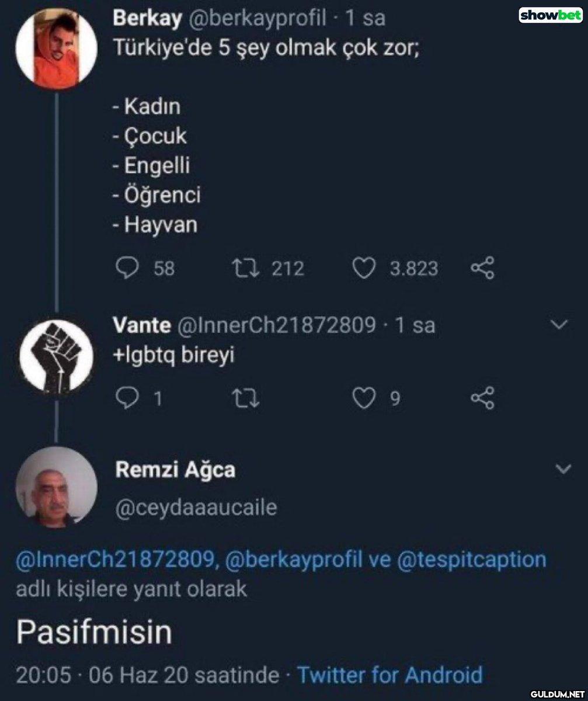Viewport: 588px width, 701px height.
Task: Open dropdown chevron beside Remzi Ağca
Action: pos(563,469)
